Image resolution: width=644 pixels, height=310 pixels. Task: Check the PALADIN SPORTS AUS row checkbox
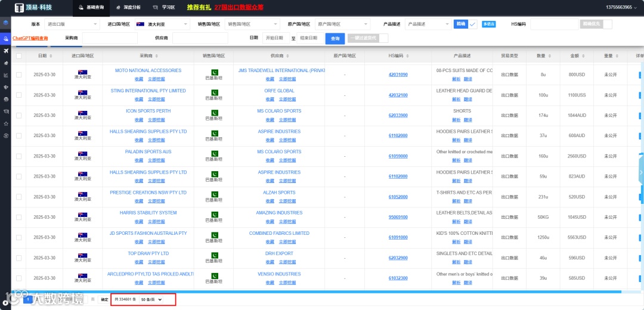tap(19, 156)
